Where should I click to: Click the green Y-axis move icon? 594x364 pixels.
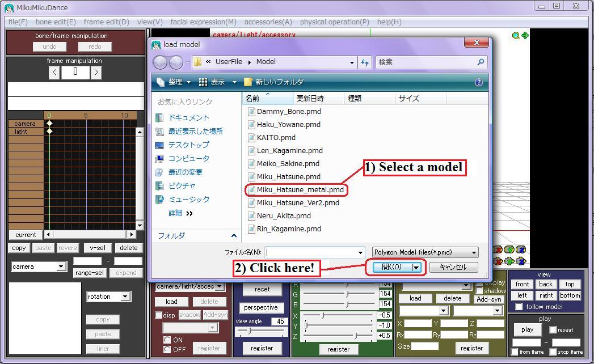(509, 261)
